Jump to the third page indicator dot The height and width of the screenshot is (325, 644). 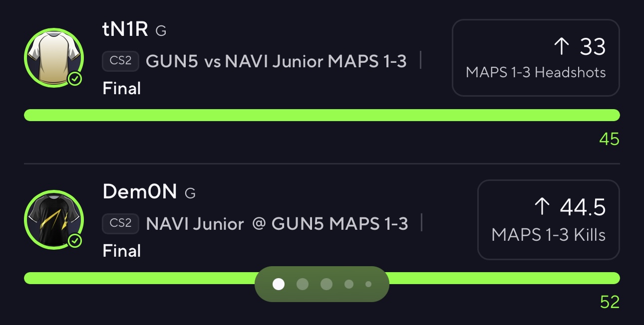pyautogui.click(x=326, y=284)
